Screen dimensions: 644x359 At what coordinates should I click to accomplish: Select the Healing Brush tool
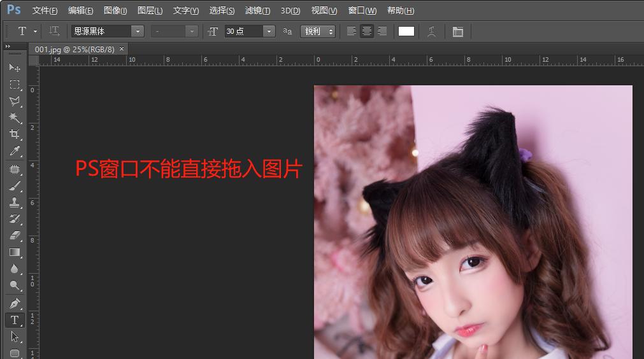[x=15, y=169]
